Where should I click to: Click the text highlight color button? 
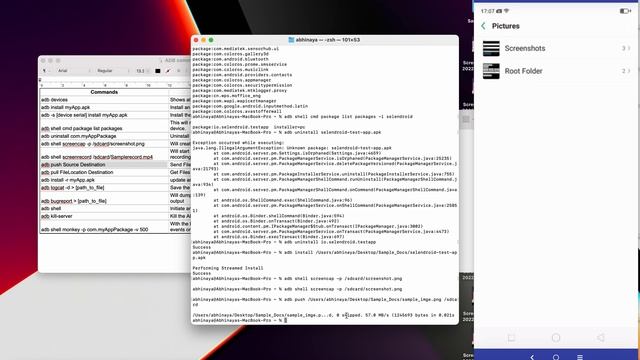click(x=168, y=71)
